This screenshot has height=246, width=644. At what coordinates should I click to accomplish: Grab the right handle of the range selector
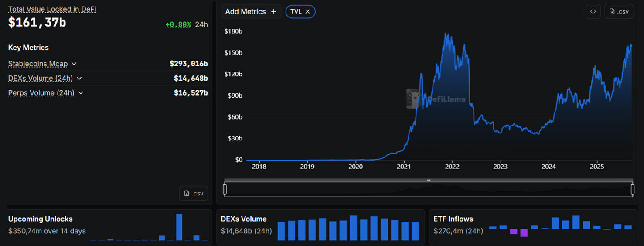point(632,189)
